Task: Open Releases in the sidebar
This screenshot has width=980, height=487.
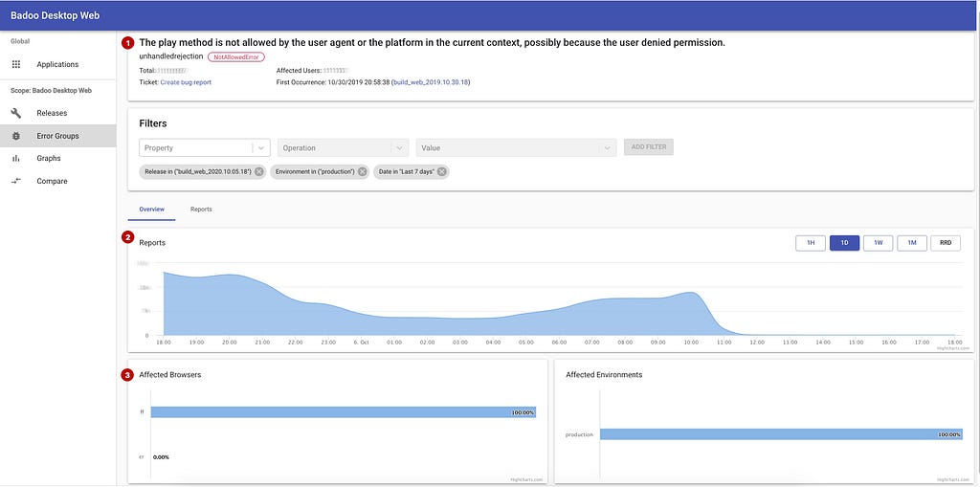Action: tap(57, 113)
